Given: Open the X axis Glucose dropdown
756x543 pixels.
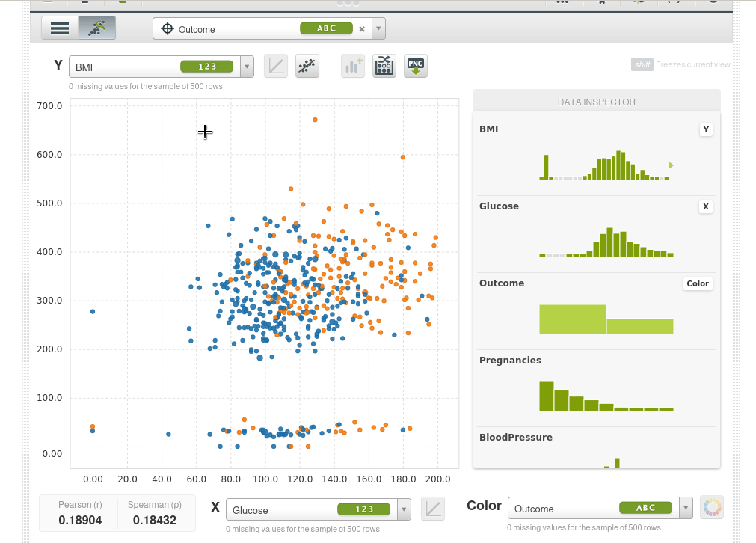Looking at the screenshot, I should pyautogui.click(x=404, y=510).
